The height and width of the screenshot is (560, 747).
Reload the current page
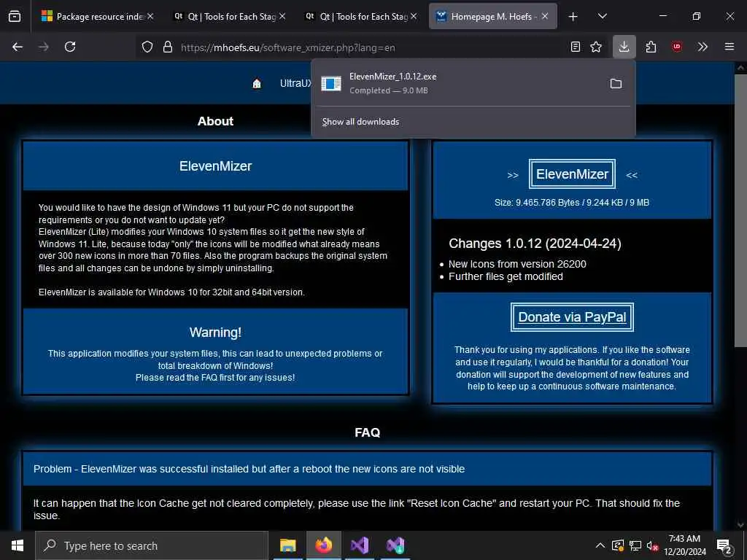tap(70, 47)
